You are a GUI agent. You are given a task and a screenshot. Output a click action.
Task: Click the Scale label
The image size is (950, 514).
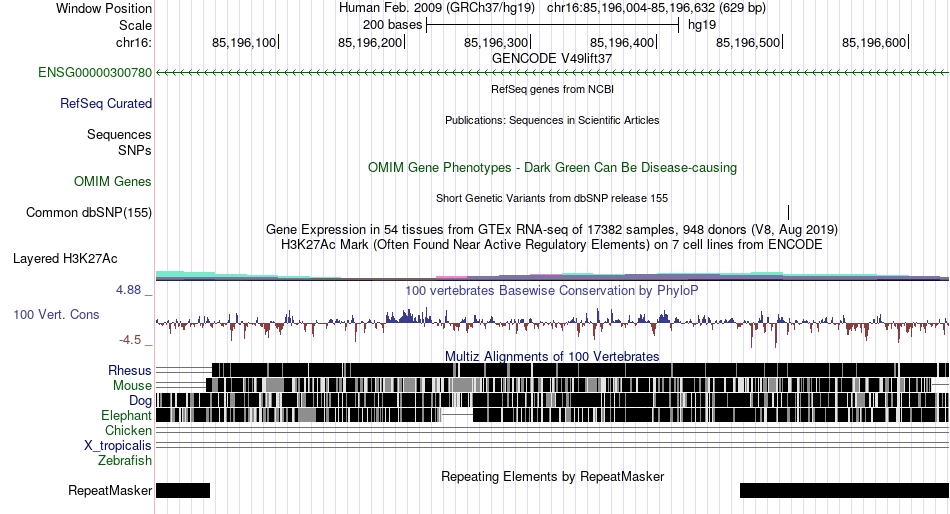click(135, 25)
